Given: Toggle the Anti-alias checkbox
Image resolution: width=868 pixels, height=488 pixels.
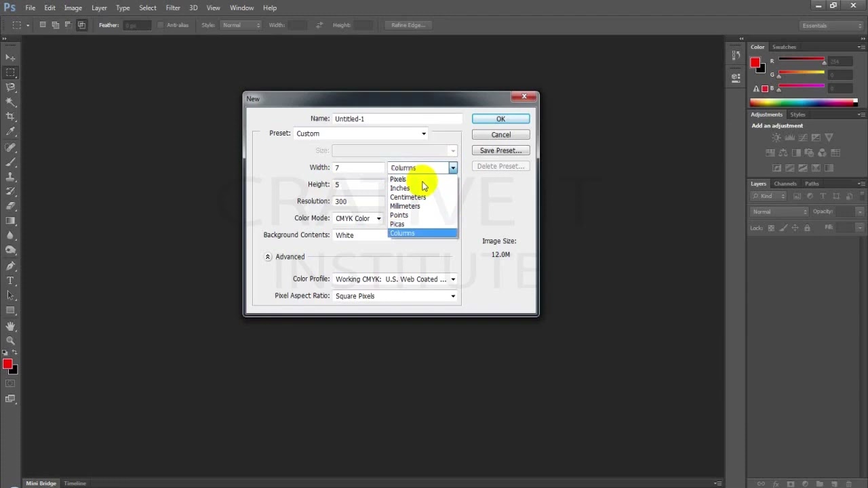Looking at the screenshot, I should 161,25.
